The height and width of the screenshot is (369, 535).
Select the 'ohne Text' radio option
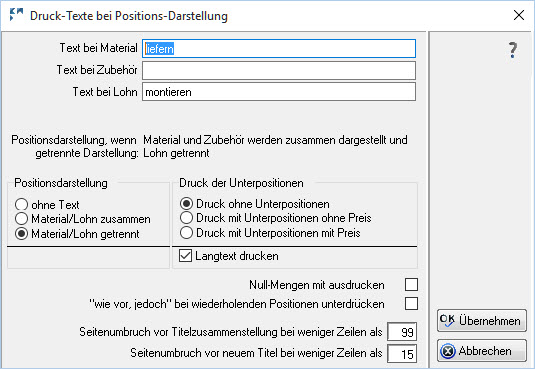[x=21, y=204]
